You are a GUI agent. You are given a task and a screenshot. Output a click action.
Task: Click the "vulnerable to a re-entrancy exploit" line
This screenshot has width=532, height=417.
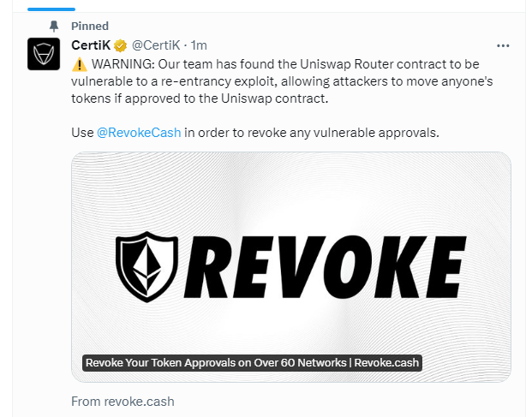[x=282, y=81]
